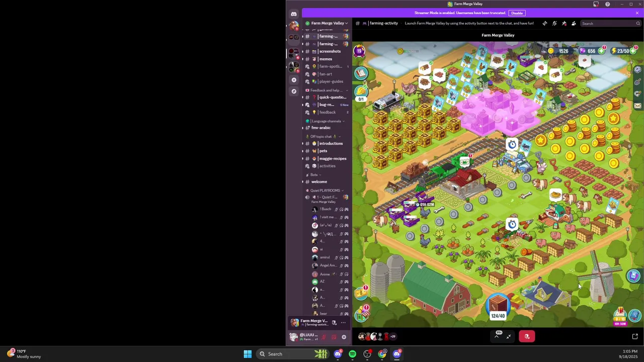The width and height of the screenshot is (644, 362).
Task: Open pinned messages icon
Action: 564,23
